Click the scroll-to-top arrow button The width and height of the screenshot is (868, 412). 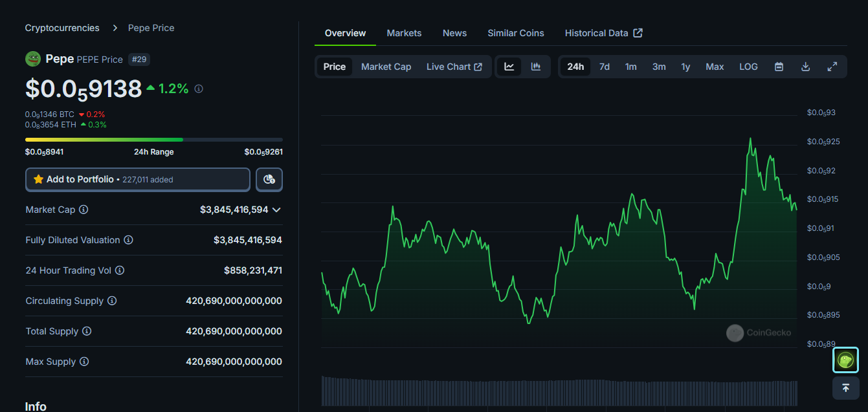click(845, 388)
